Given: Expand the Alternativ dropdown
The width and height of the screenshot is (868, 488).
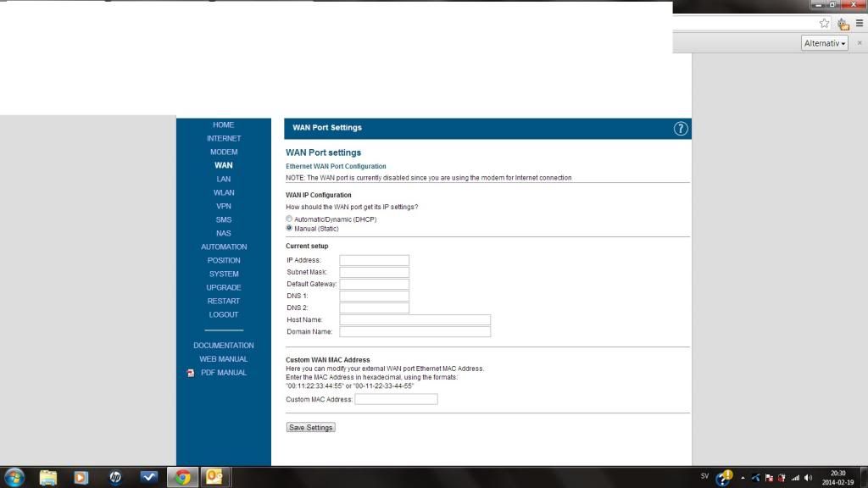Looking at the screenshot, I should click(x=825, y=43).
